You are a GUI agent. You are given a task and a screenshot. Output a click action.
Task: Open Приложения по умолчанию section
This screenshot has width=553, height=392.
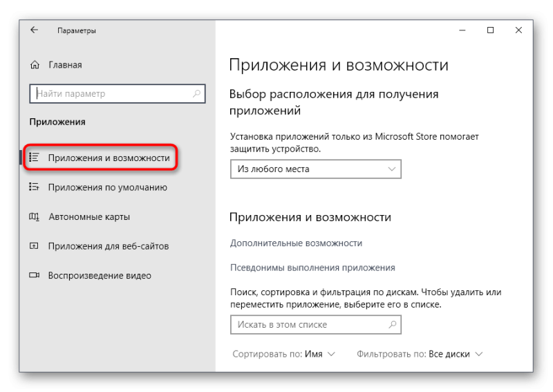point(108,187)
